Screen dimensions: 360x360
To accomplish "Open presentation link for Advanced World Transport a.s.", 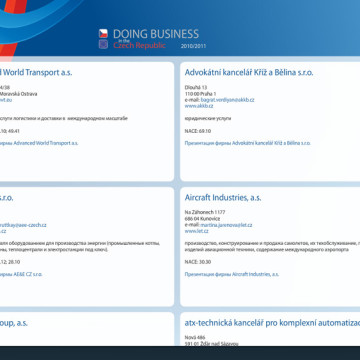I will pos(39,143).
